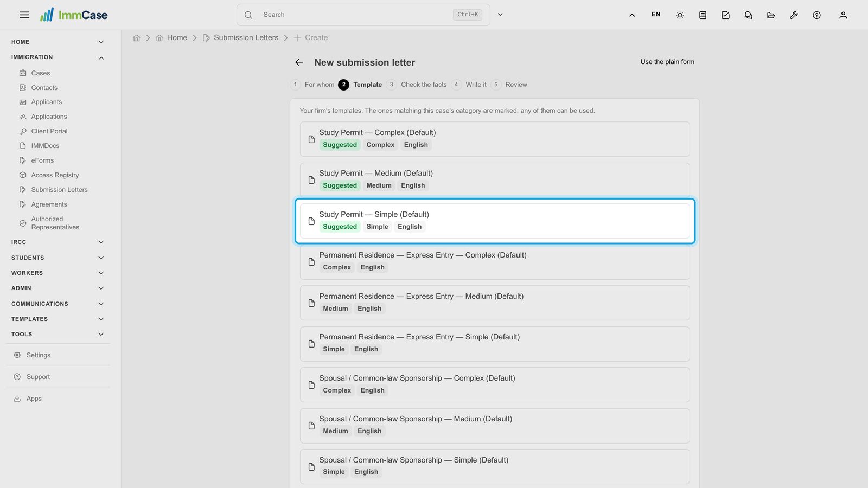Screen dimensions: 868x488
Task: Expand the WORKERS sidebar section
Action: click(58, 273)
